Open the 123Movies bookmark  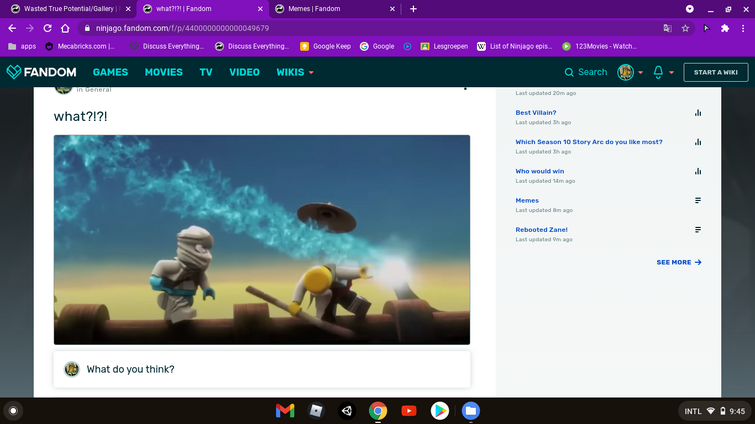(x=599, y=46)
